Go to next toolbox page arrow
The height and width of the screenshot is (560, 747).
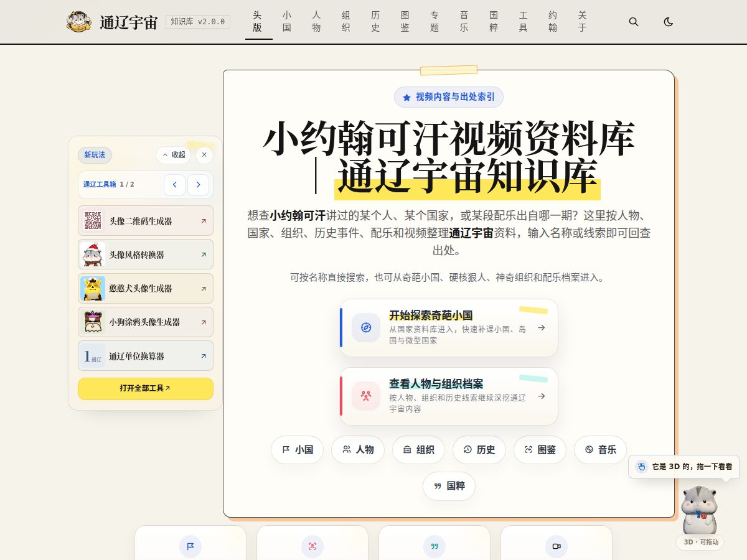(x=198, y=185)
